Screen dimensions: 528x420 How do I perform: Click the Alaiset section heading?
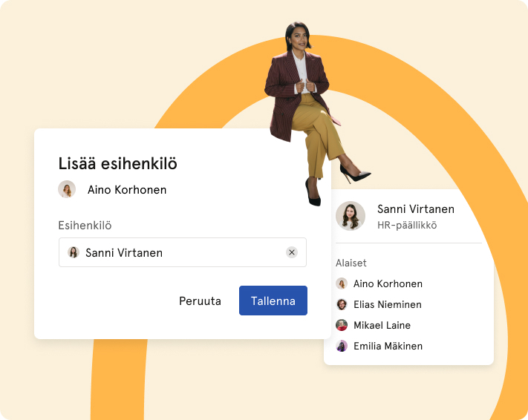pos(351,263)
